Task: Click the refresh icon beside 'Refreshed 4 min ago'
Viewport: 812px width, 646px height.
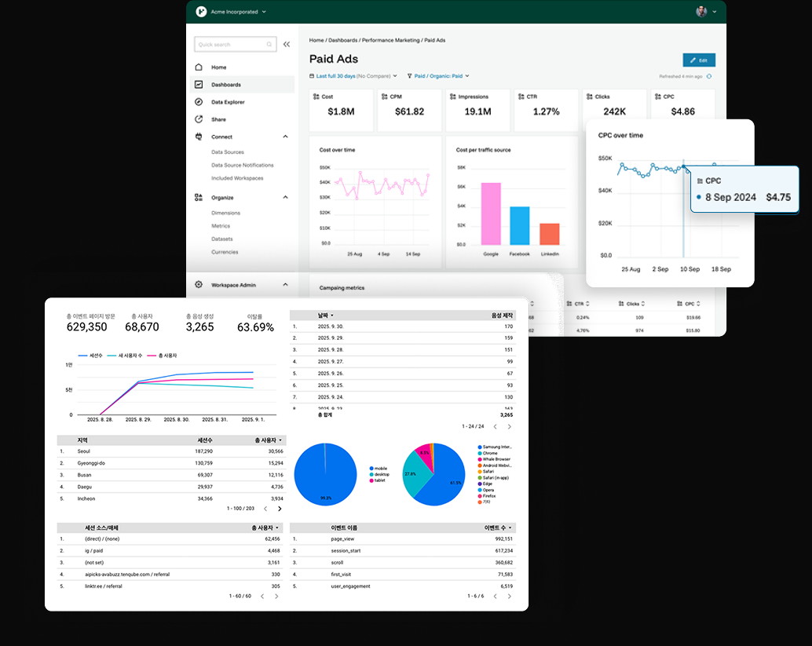Action: tap(709, 77)
